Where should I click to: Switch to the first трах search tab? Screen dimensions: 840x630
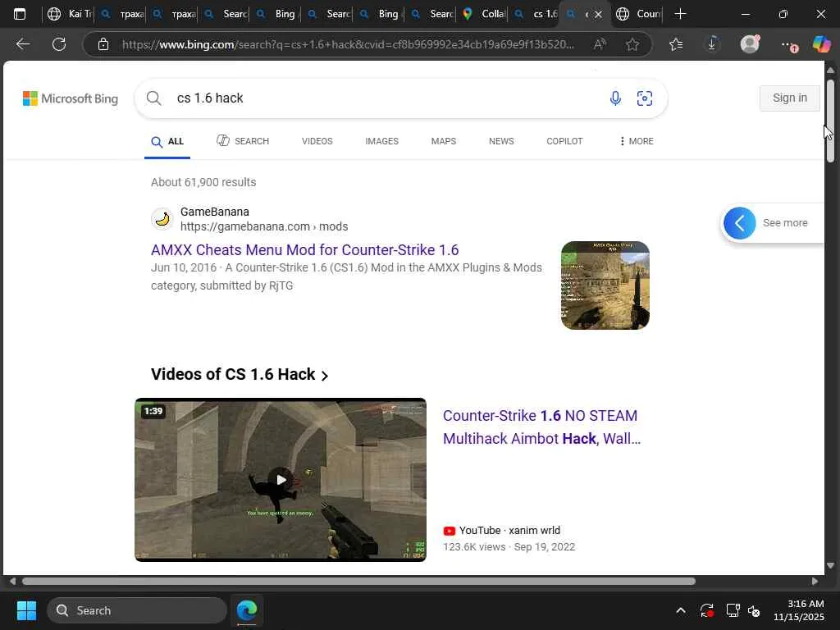[121, 14]
